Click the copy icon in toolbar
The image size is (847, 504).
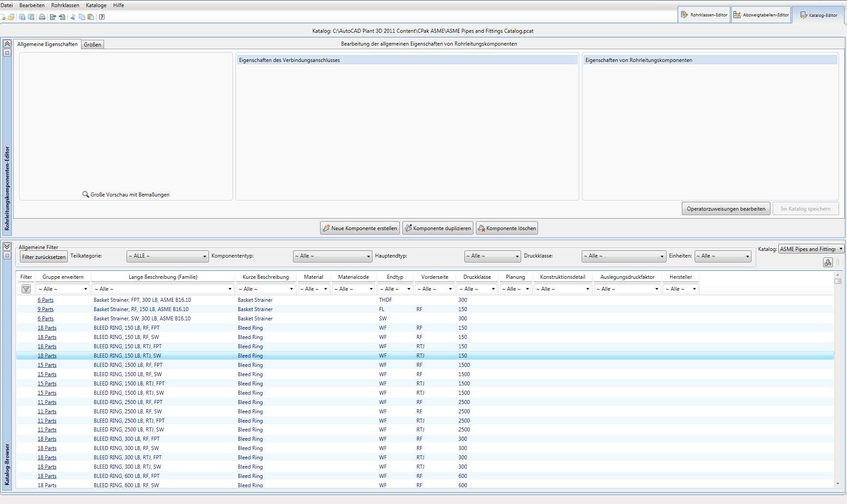(x=82, y=17)
